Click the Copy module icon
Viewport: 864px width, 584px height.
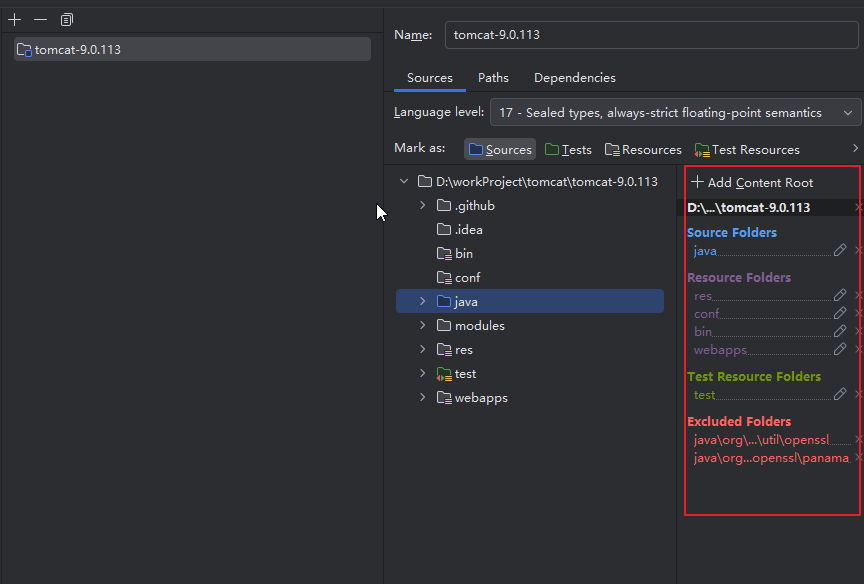point(67,20)
